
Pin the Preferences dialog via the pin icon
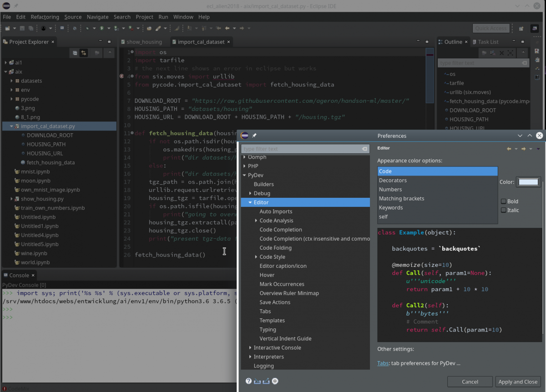pos(253,136)
